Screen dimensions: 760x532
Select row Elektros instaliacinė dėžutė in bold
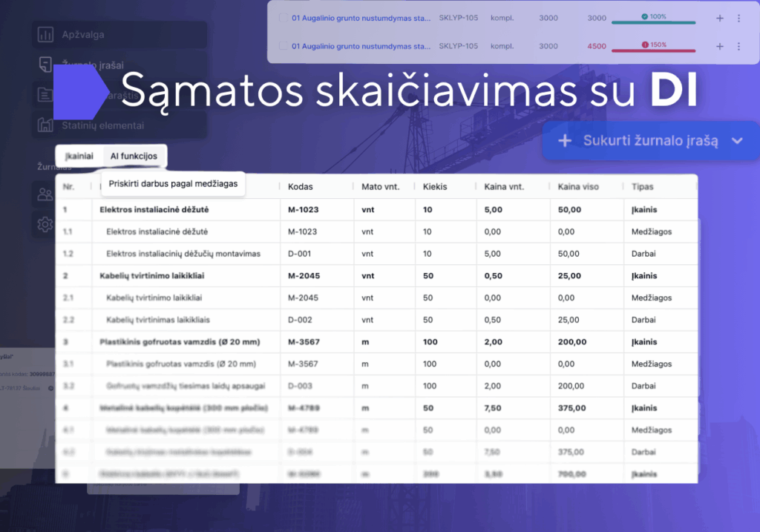tap(376, 210)
